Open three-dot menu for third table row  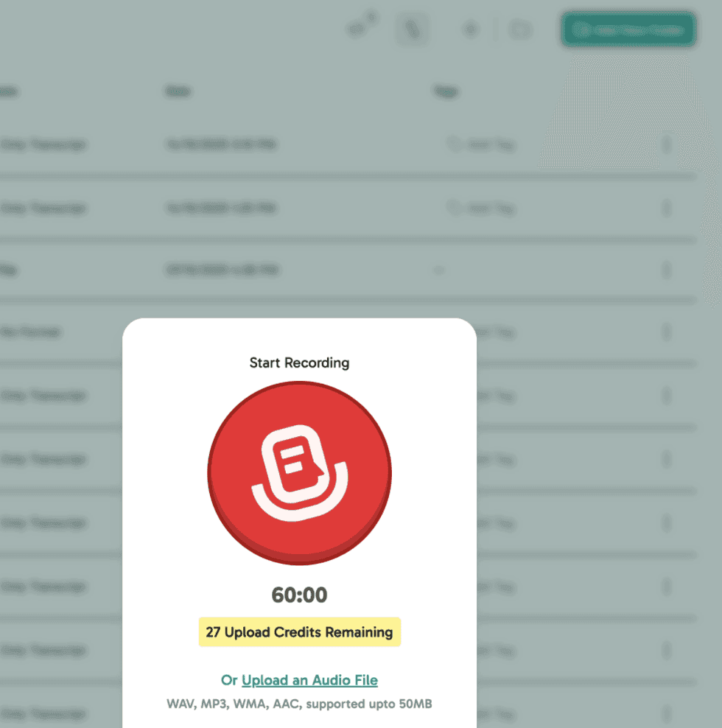(667, 270)
